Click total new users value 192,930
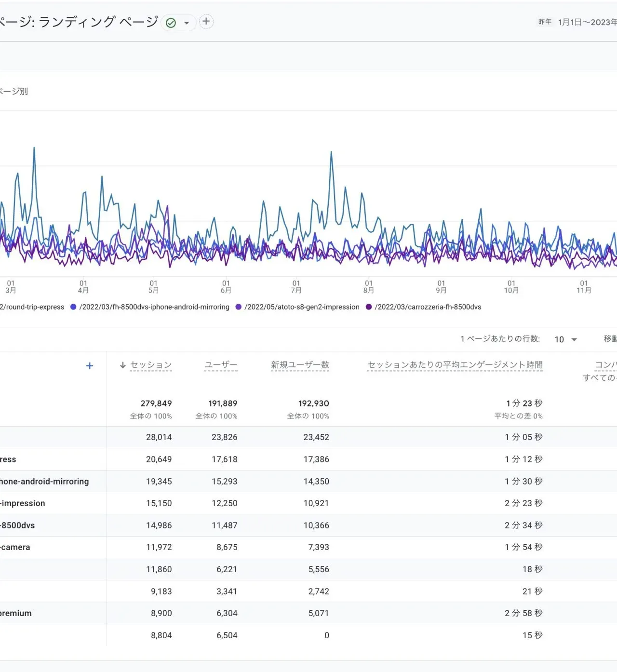The width and height of the screenshot is (617, 672). [314, 403]
